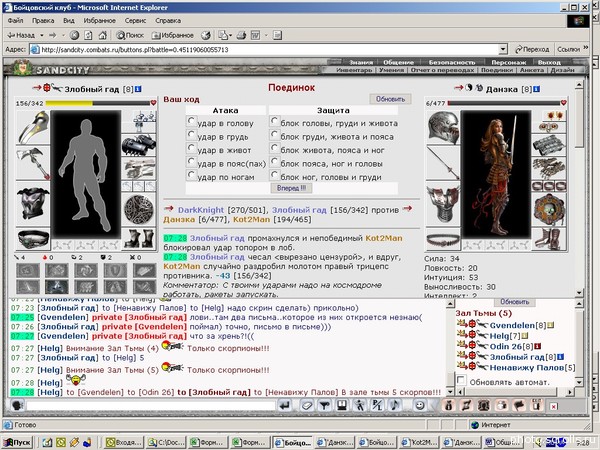The width and height of the screenshot is (600, 450).
Task: Click the DarkKnight fighter name link
Action: coord(201,210)
